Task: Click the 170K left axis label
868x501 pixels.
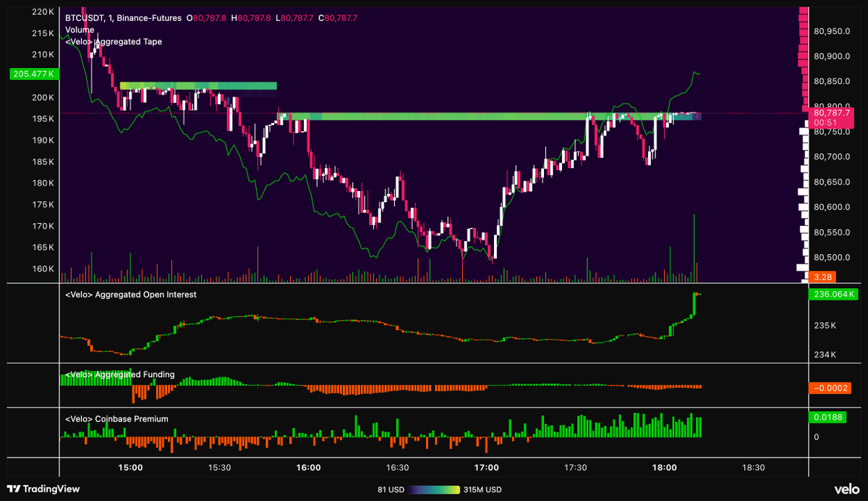Action: (x=43, y=226)
